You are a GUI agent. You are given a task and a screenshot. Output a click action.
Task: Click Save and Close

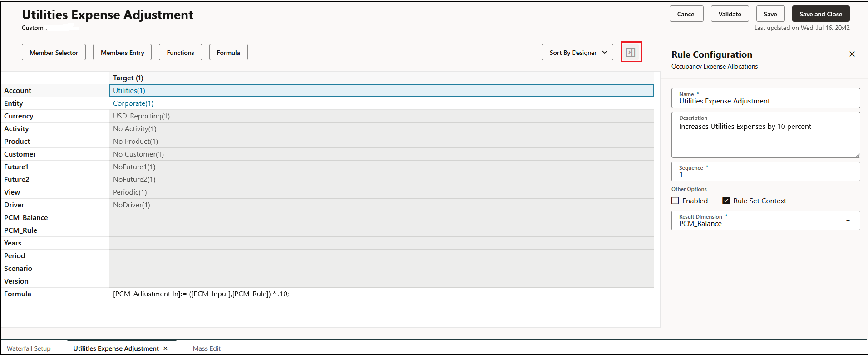click(x=821, y=14)
